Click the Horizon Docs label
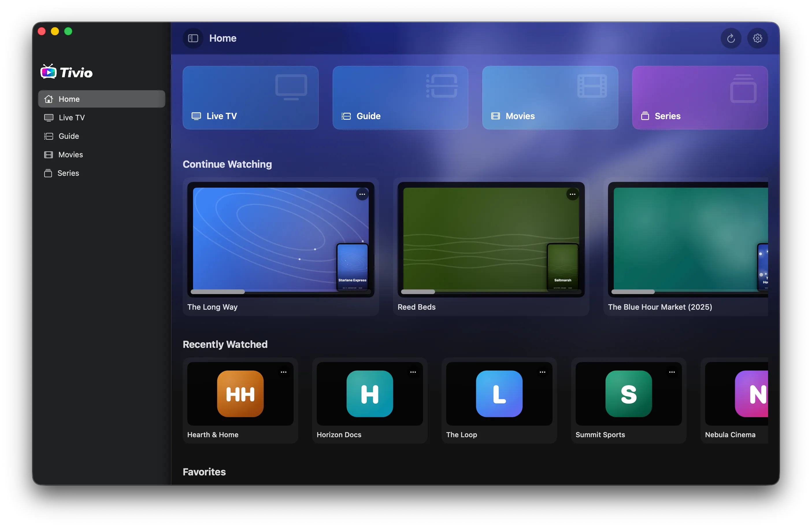Screen dimensions: 812x528 (339, 435)
